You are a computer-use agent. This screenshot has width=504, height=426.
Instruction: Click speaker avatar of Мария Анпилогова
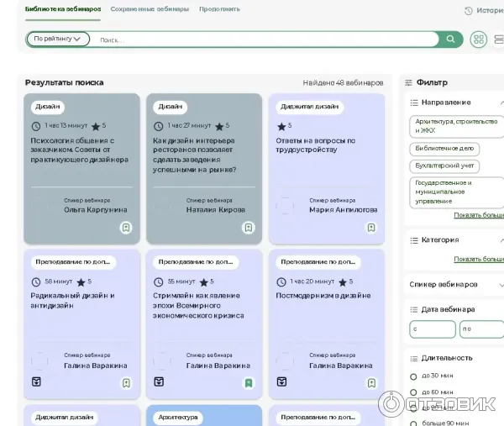(x=285, y=206)
